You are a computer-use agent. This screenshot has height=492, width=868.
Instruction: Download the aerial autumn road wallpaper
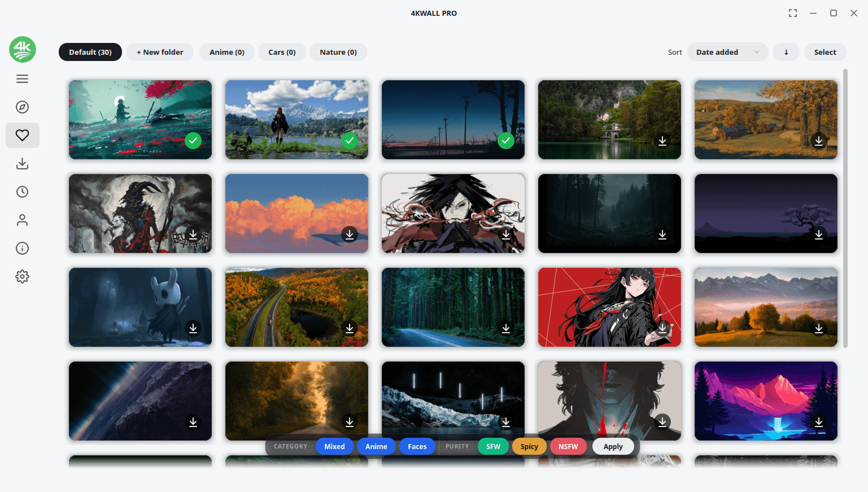pos(350,328)
